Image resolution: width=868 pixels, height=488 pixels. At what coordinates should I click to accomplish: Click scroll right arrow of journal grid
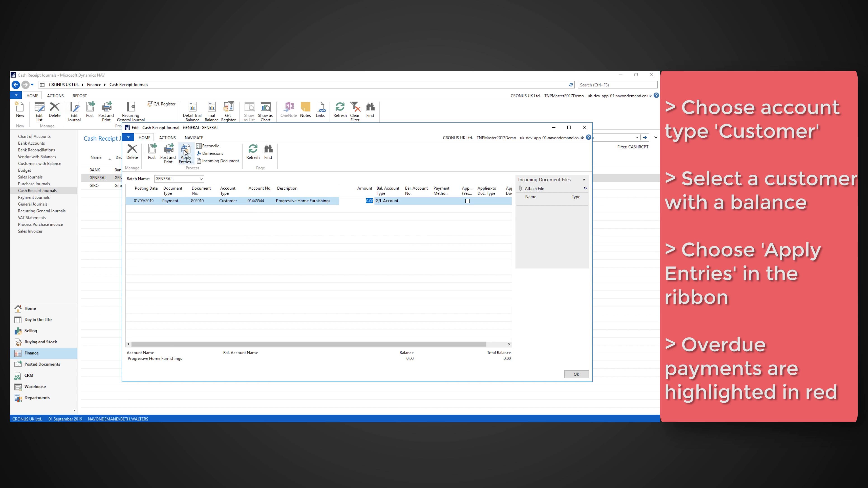(509, 344)
